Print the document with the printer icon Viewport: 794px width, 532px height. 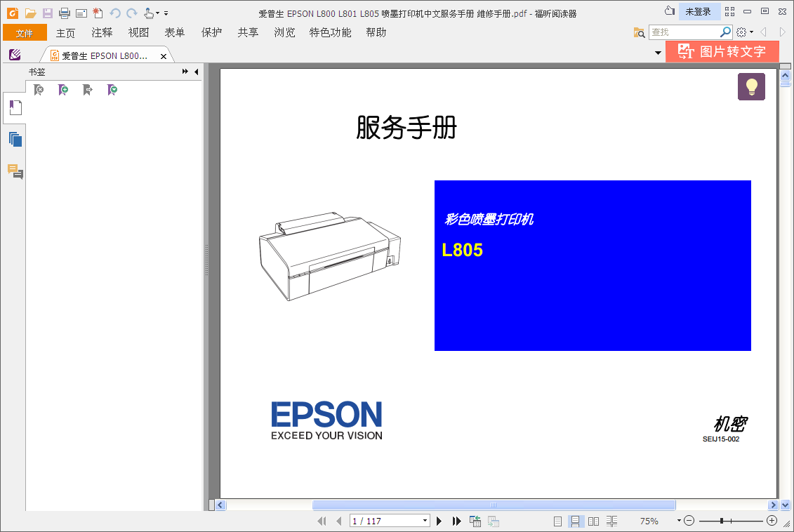click(x=65, y=13)
